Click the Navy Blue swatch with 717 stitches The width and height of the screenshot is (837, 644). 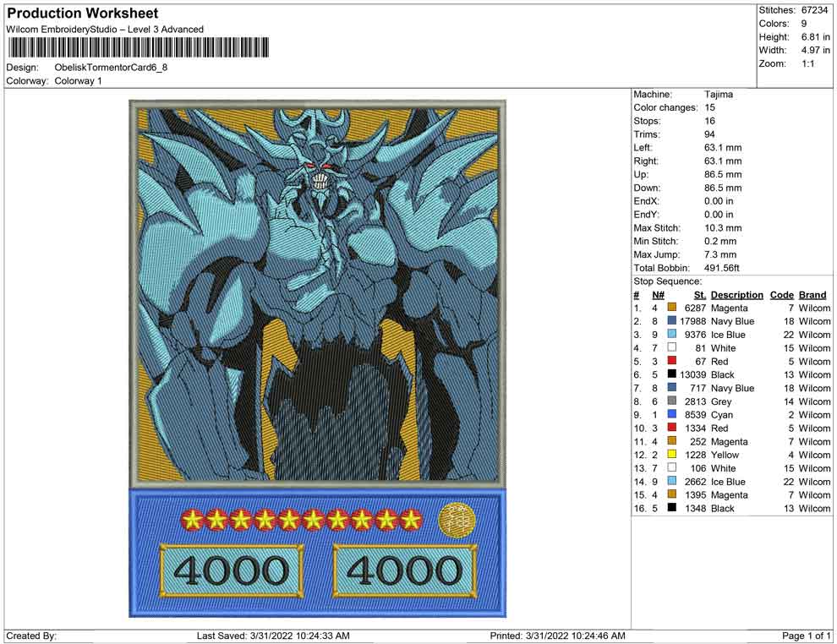pos(672,387)
